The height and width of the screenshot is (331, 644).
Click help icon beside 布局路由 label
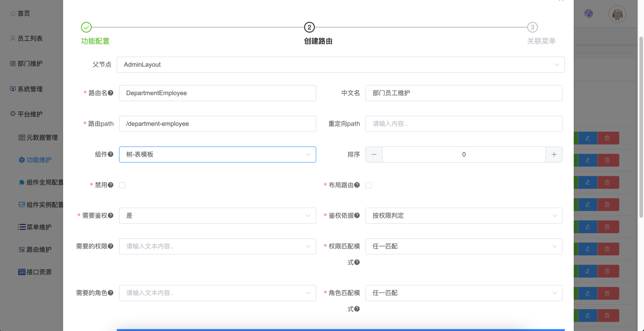[357, 185]
